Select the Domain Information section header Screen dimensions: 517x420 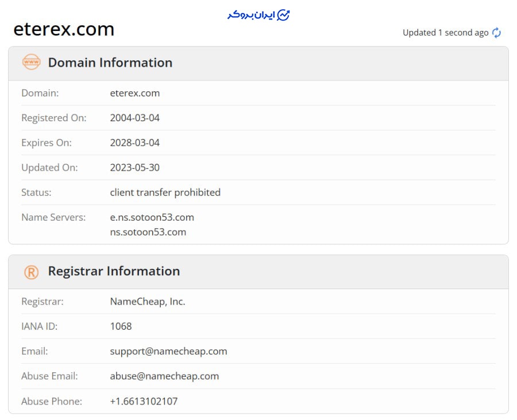(x=110, y=63)
